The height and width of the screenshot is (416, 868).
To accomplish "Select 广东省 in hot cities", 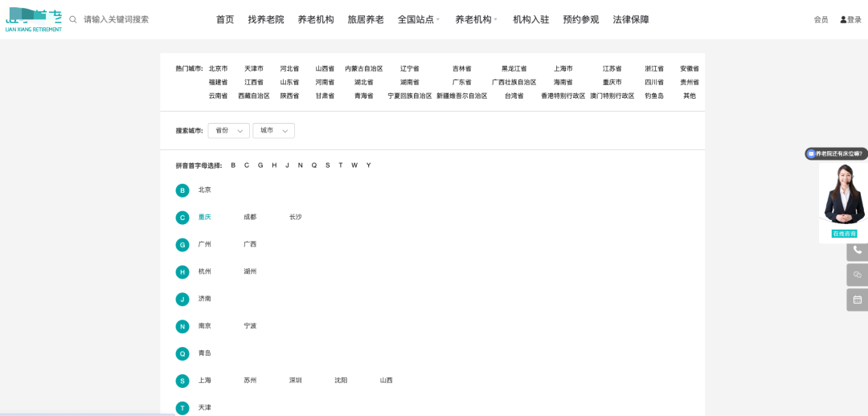I will [x=461, y=82].
